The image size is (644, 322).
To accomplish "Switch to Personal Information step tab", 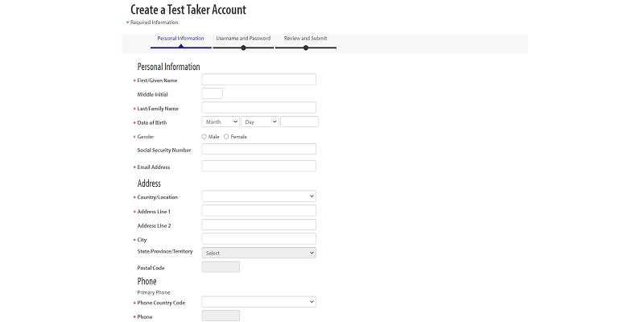I will tap(180, 39).
